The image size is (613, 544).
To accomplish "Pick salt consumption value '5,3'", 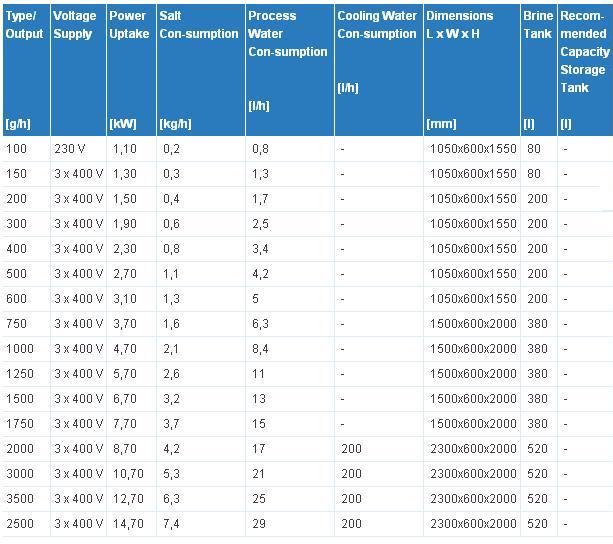I will (171, 474).
